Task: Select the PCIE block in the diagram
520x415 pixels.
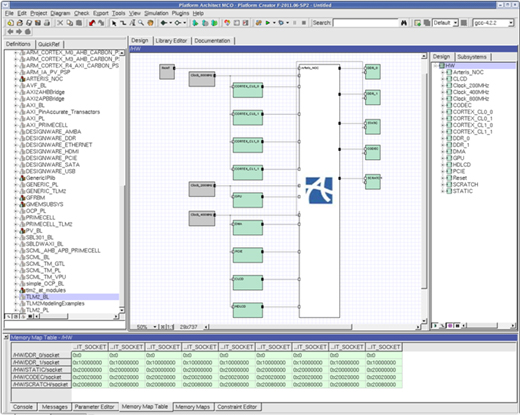Action: point(248,255)
